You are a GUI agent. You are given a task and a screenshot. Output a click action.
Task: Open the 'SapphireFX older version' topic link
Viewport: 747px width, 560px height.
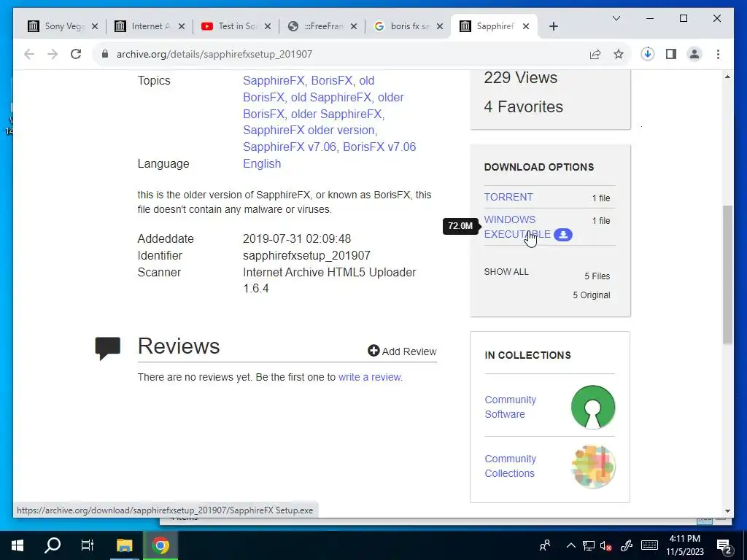(x=309, y=130)
